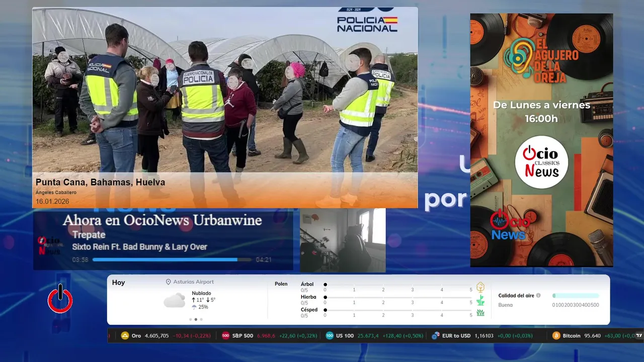Image resolution: width=644 pixels, height=362 pixels.
Task: Click the tree pollen icon for Árbol
Action: pyautogui.click(x=480, y=287)
